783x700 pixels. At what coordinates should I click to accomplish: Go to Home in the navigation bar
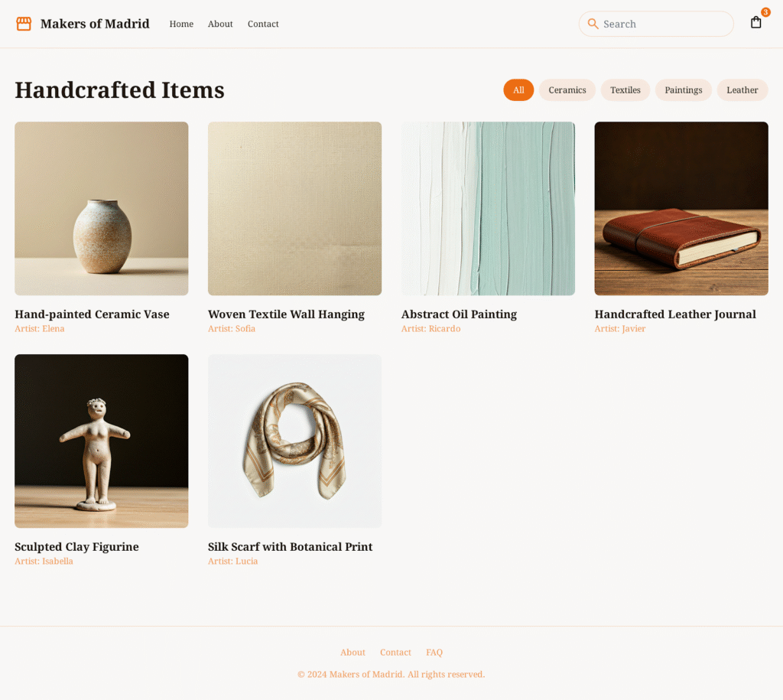coord(181,24)
